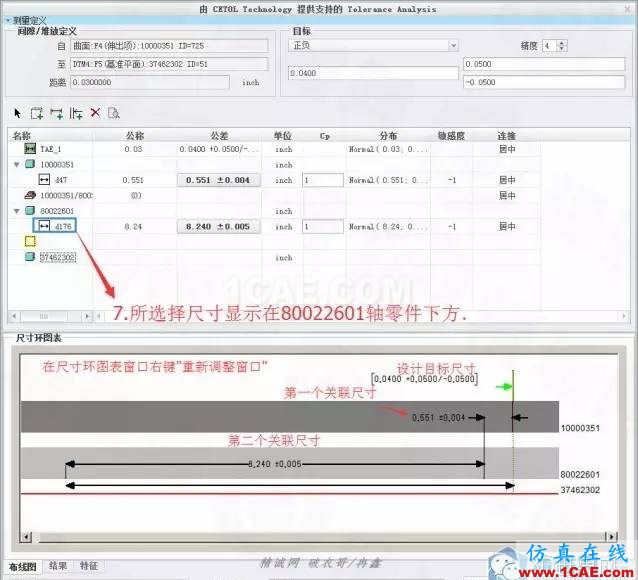Click the 8.240 ±0.005 dimension in diagram
638x580 pixels.
[275, 464]
